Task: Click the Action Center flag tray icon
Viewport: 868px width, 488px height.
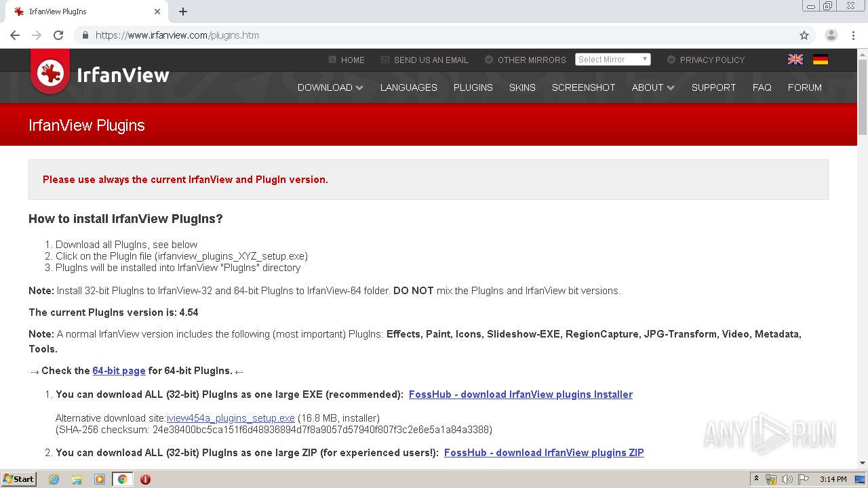Action: 803,479
